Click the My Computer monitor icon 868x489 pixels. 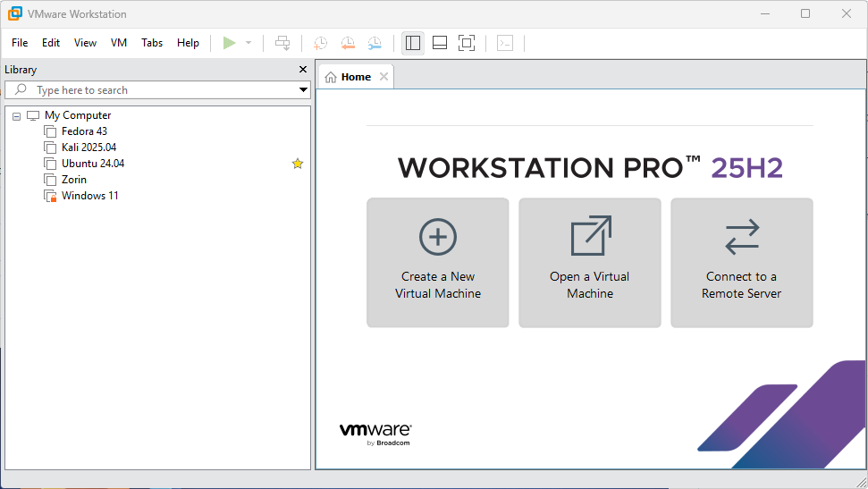click(x=33, y=115)
